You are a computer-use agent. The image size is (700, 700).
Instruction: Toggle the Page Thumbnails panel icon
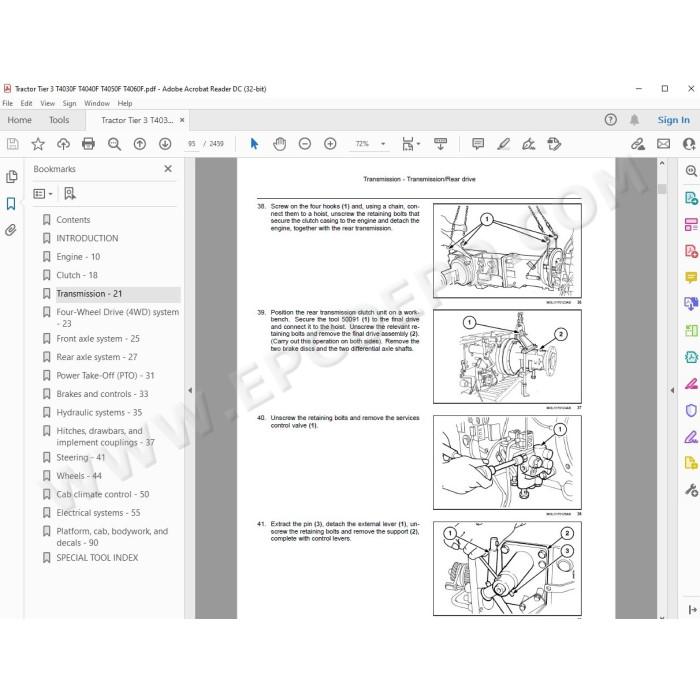click(12, 177)
